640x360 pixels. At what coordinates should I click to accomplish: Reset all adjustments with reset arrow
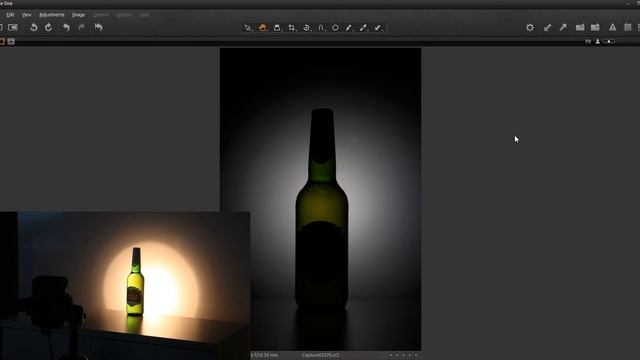tap(98, 27)
